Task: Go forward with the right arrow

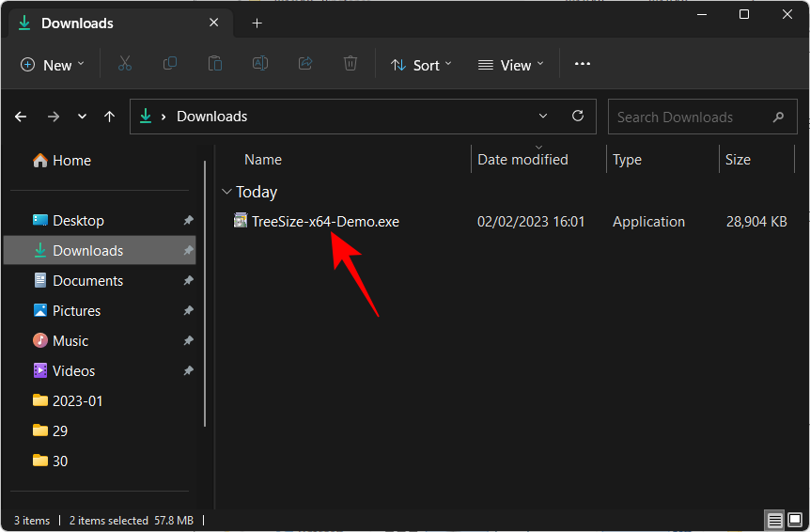Action: click(x=54, y=117)
